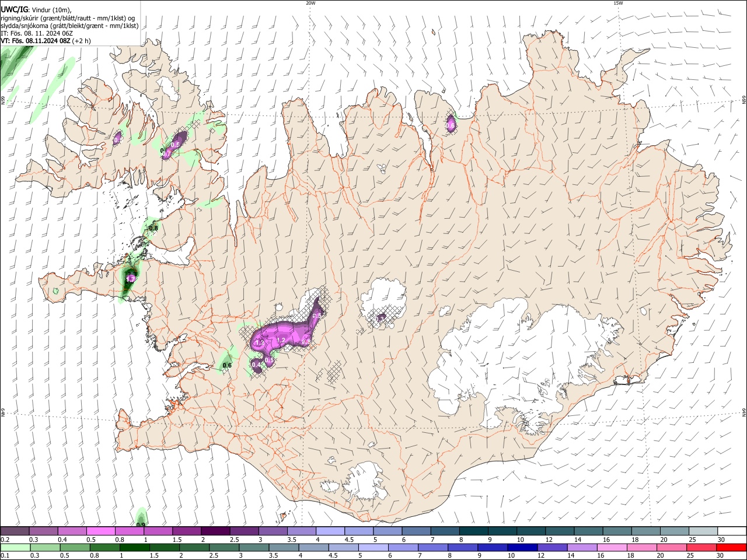Image resolution: width=747 pixels, height=560 pixels.
Task: Click the '0.6' value in the northern purple patch
Action: tap(451, 125)
